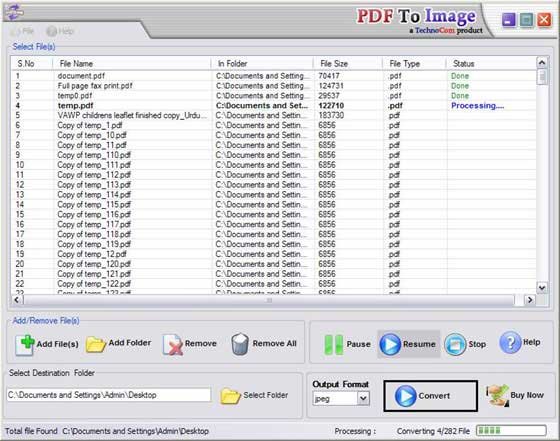Select the bold temp.pdf row
The image size is (560, 441).
pyautogui.click(x=274, y=106)
